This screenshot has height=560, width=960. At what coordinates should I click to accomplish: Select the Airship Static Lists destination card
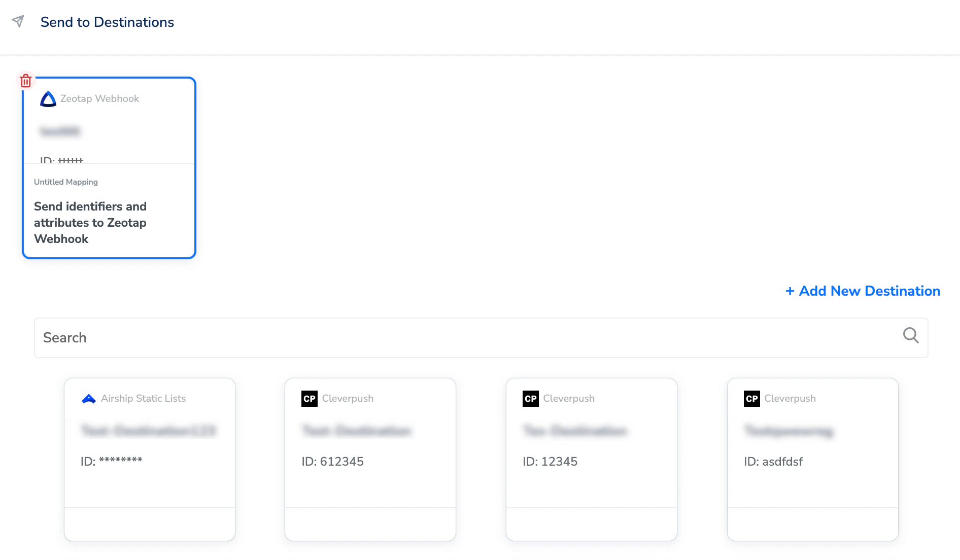pos(150,460)
